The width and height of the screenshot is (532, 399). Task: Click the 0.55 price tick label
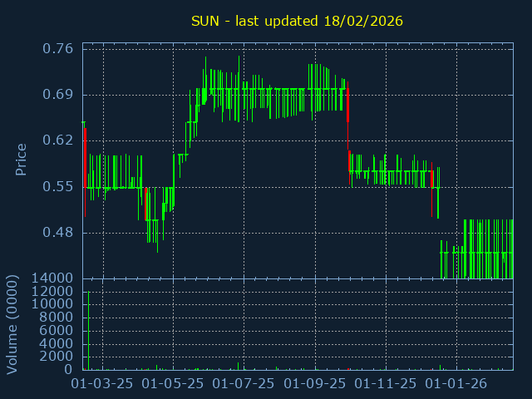pos(57,187)
